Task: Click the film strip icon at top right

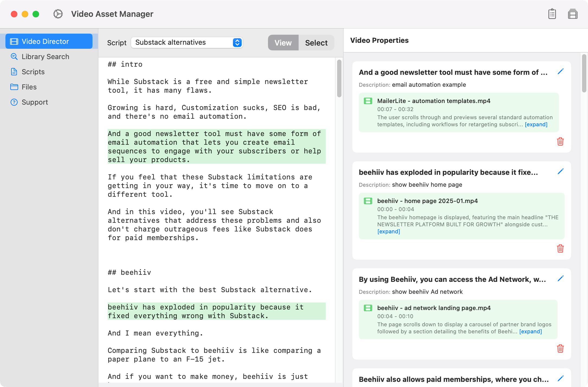Action: (573, 14)
